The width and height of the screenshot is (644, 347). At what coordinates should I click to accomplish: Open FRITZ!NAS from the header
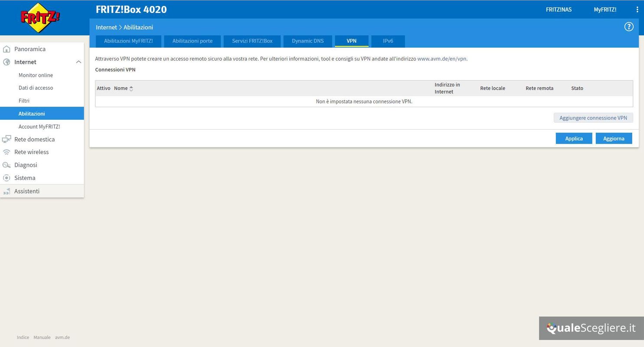tap(559, 10)
